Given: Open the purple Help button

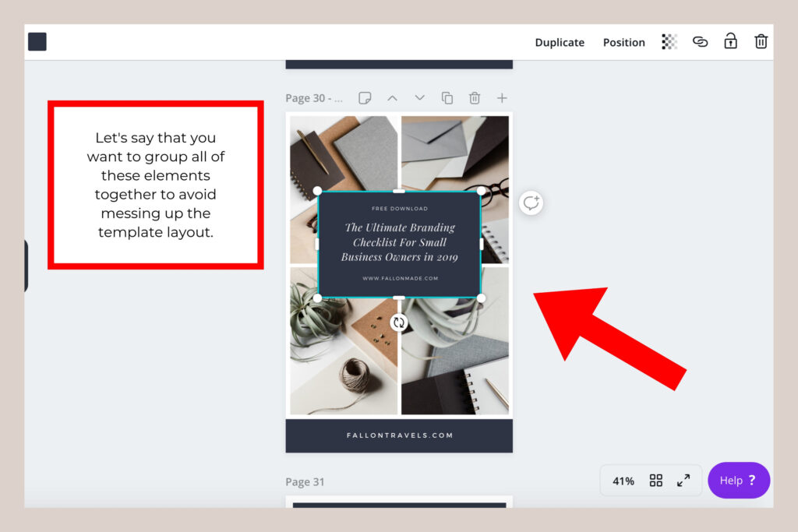Looking at the screenshot, I should pos(739,480).
